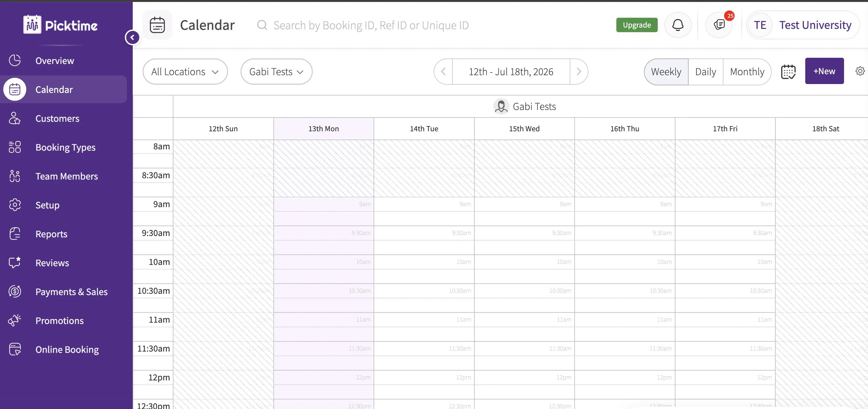Select the 13th Mon column header

pyautogui.click(x=324, y=129)
